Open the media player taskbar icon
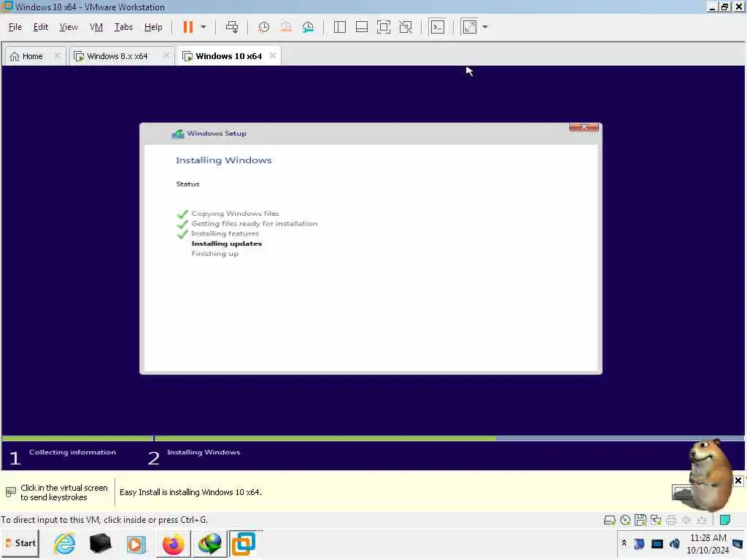Image resolution: width=747 pixels, height=560 pixels. click(136, 544)
